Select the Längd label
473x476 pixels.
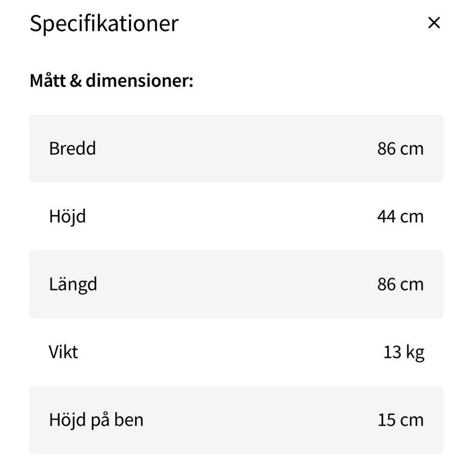(x=73, y=284)
